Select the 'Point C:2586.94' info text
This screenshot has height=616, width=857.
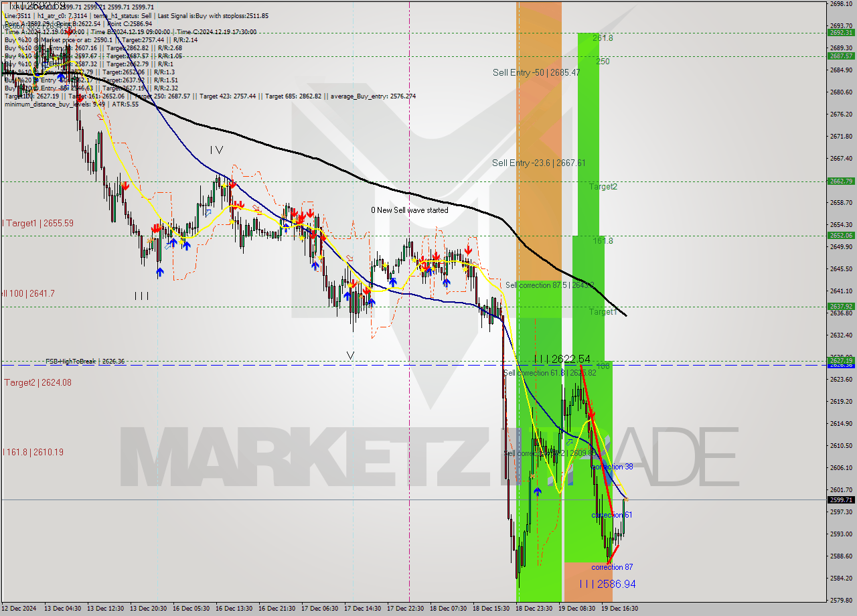click(129, 23)
